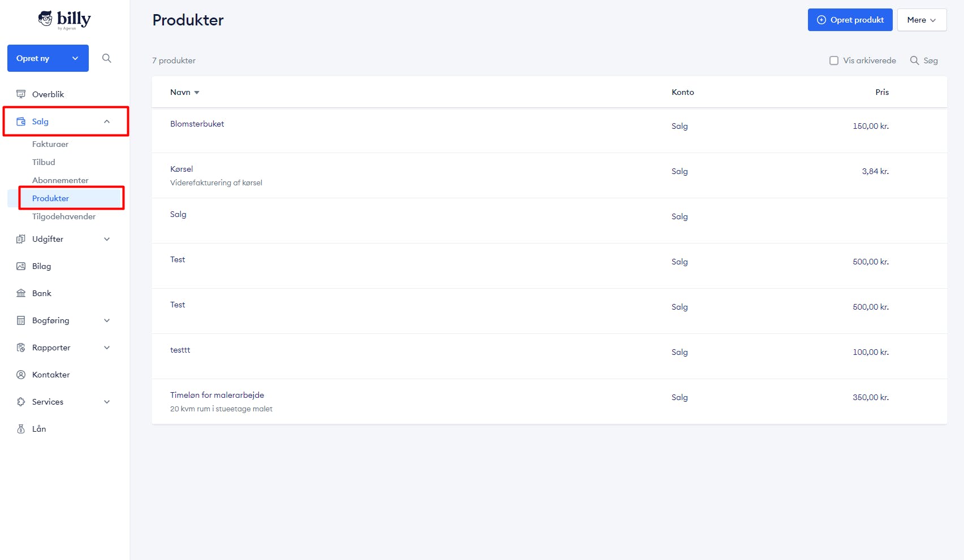Click the Produkter page heading

tap(188, 20)
